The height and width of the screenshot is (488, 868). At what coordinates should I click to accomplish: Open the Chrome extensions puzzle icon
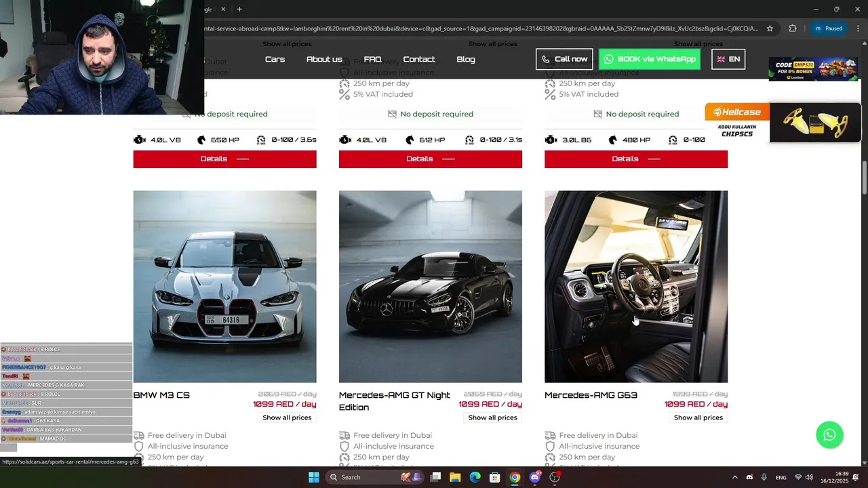[x=793, y=28]
